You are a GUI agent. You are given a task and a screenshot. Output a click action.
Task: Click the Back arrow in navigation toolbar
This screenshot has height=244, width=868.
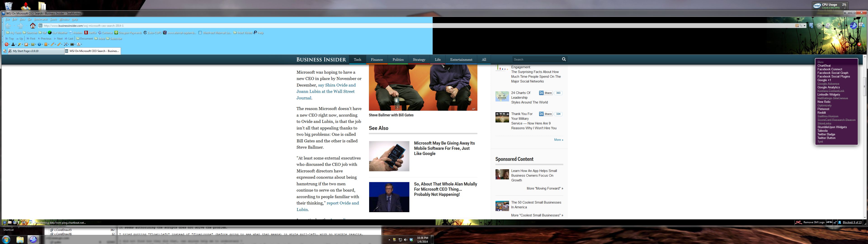(8, 26)
